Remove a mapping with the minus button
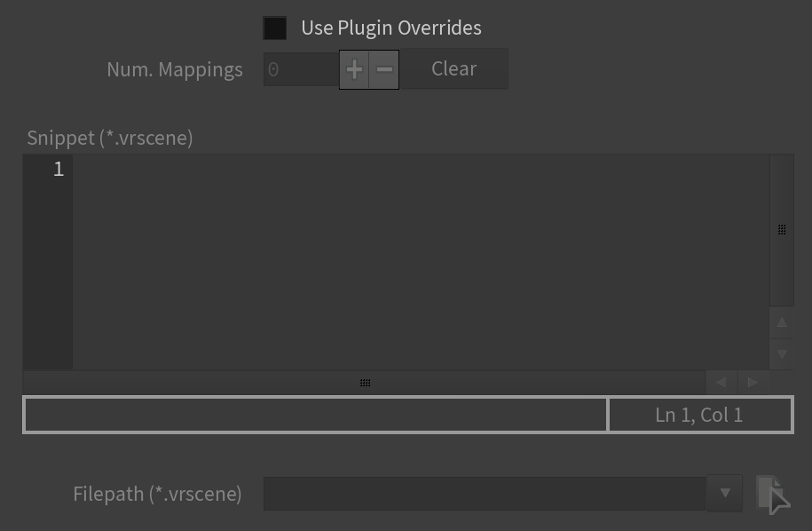812x531 pixels. [383, 69]
